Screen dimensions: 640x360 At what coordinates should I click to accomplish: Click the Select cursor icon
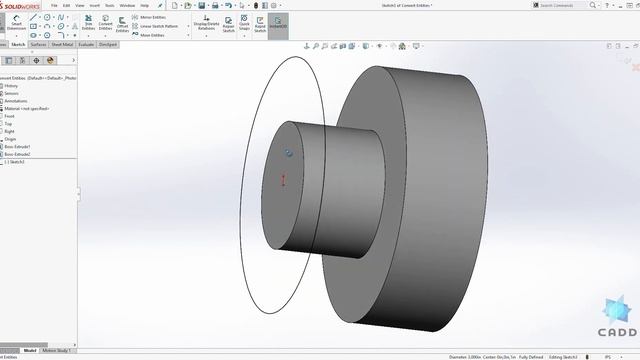point(242,5)
